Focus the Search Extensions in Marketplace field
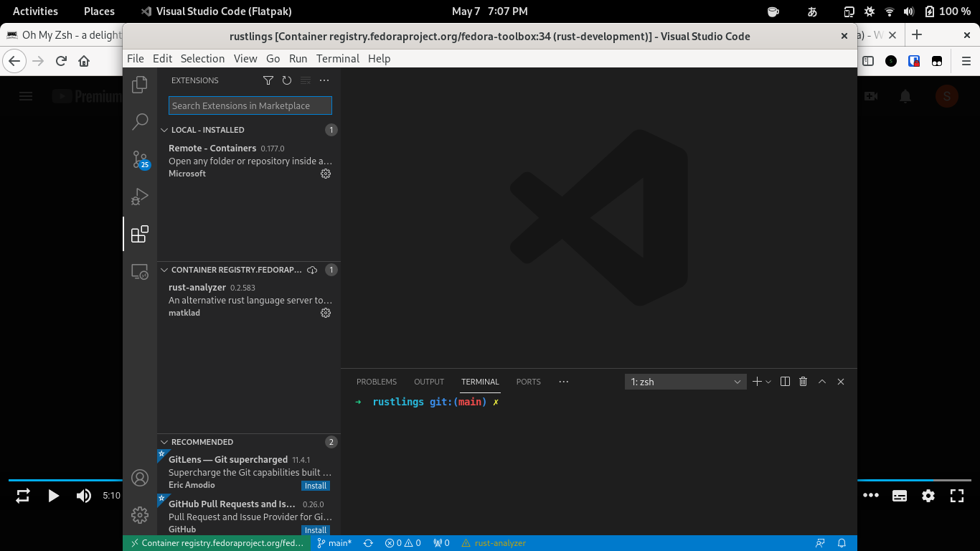The height and width of the screenshot is (551, 980). pyautogui.click(x=250, y=105)
